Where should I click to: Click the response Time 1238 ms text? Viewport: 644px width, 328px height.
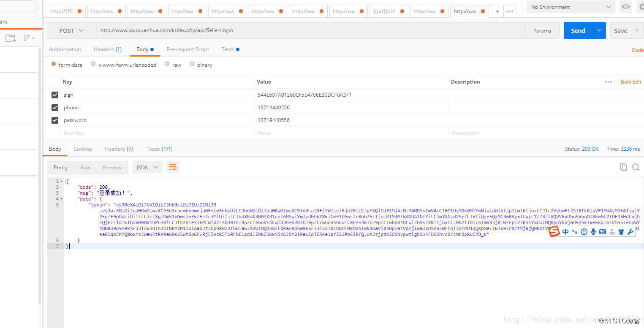click(623, 149)
